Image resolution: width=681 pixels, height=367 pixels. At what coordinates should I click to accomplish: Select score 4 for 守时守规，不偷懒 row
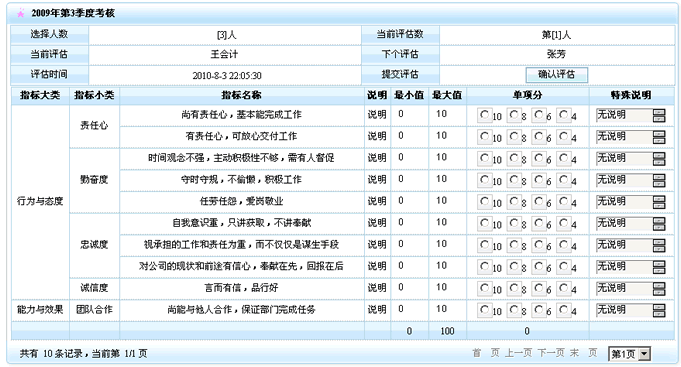coord(563,179)
